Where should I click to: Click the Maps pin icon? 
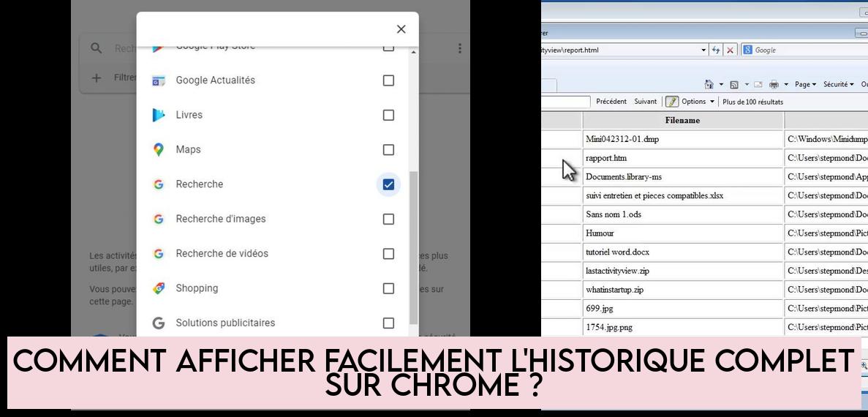tap(159, 149)
